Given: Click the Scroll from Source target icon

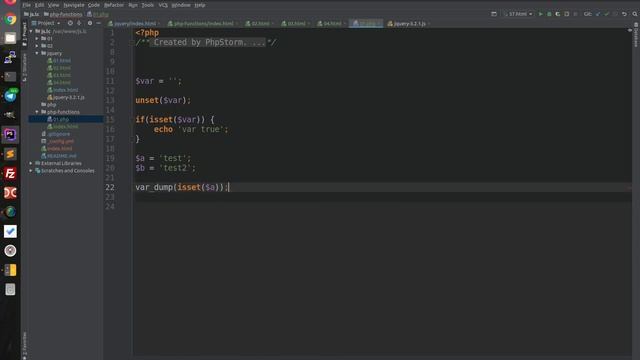Looking at the screenshot, I should click(x=70, y=23).
